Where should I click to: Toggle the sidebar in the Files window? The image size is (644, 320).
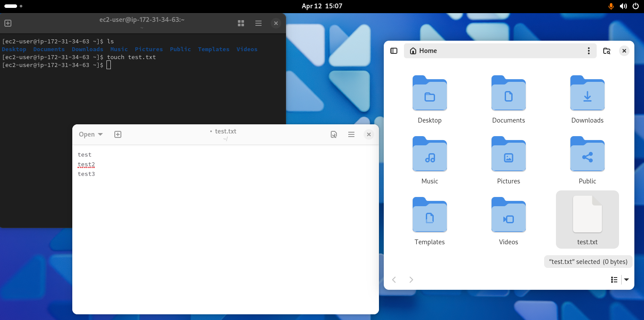pos(393,51)
